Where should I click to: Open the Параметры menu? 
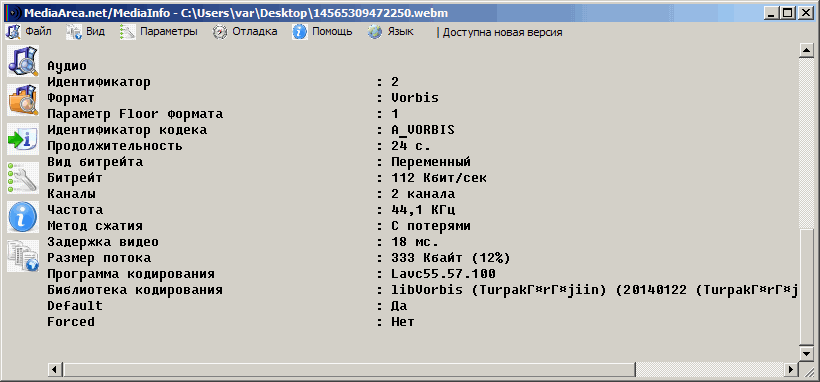coord(158,32)
